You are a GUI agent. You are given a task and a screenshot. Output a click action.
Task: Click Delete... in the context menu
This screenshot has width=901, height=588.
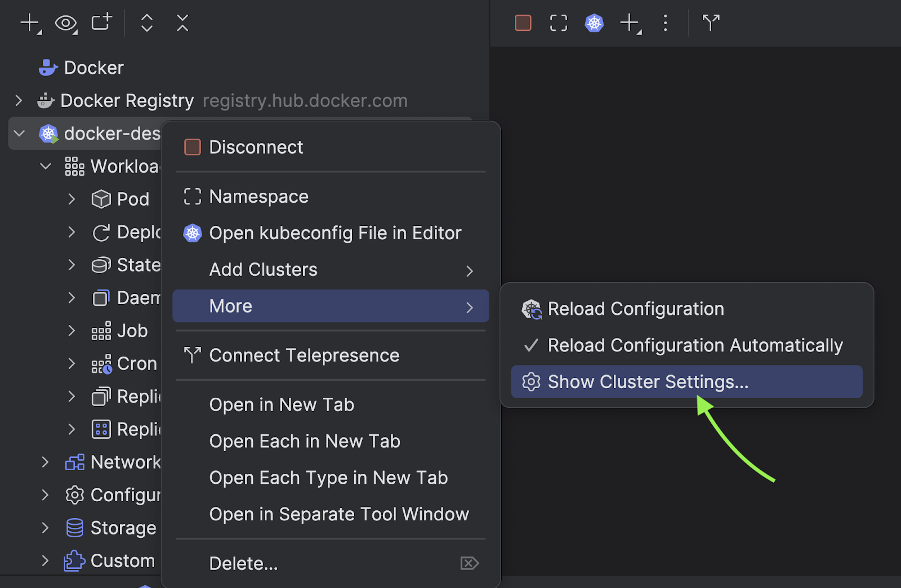click(331, 564)
